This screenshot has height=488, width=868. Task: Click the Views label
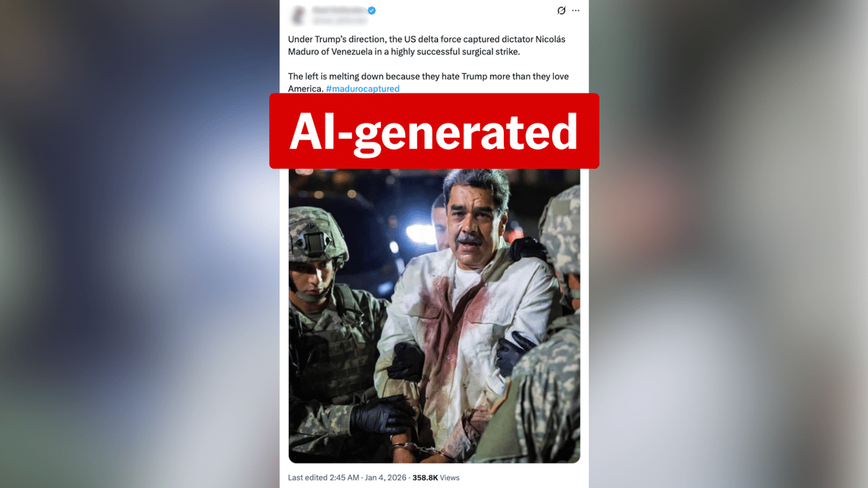pyautogui.click(x=450, y=478)
